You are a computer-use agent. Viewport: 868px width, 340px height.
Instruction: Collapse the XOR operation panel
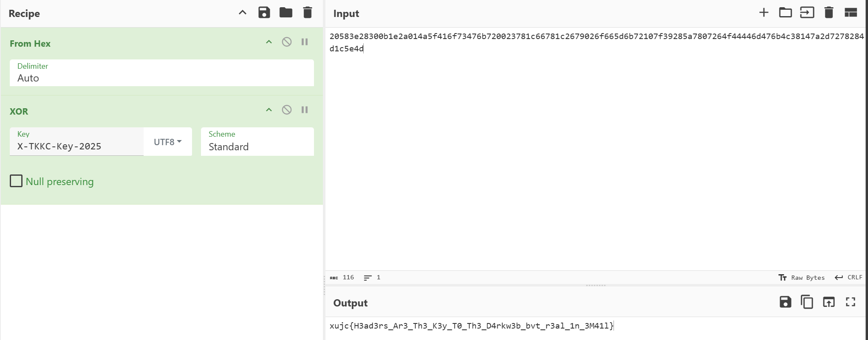point(269,110)
